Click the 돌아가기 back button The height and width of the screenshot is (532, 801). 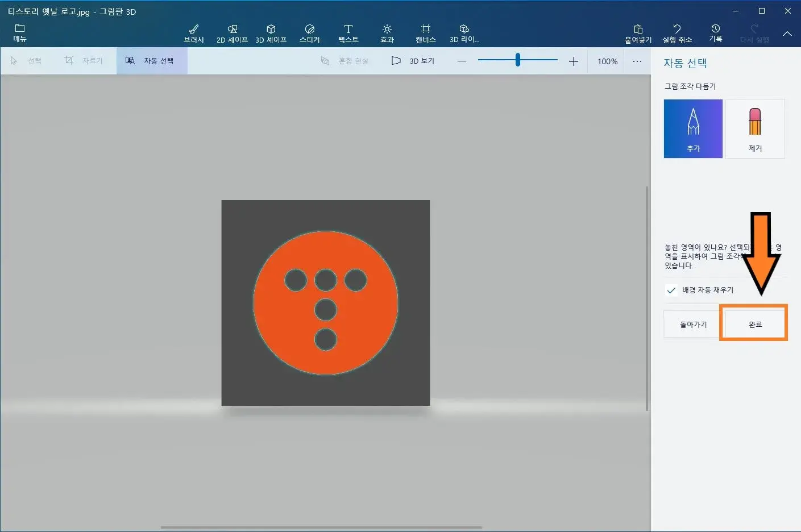tap(692, 325)
